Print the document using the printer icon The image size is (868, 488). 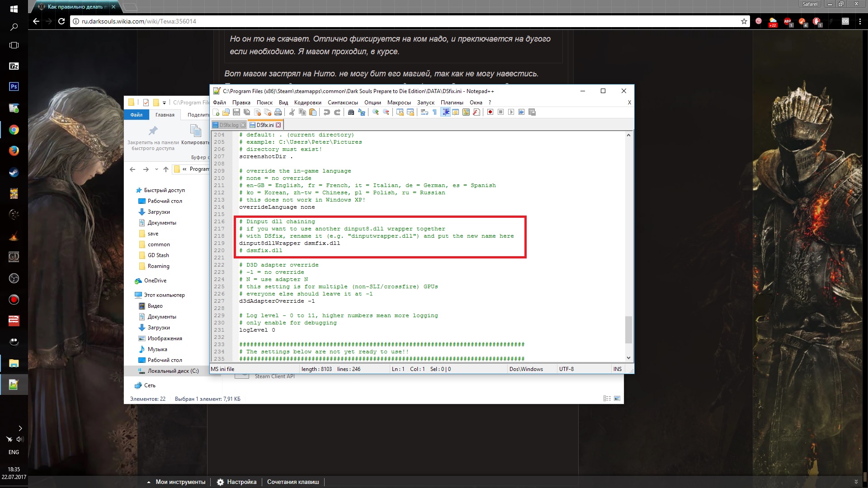point(278,112)
